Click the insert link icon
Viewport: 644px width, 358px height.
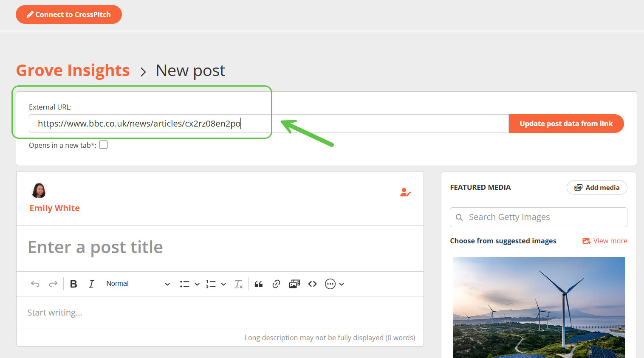point(276,284)
